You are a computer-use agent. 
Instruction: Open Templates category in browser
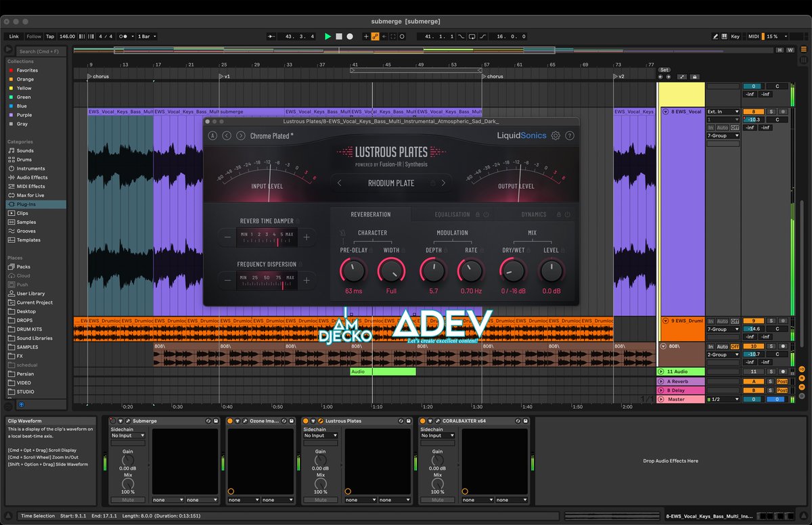28,239
